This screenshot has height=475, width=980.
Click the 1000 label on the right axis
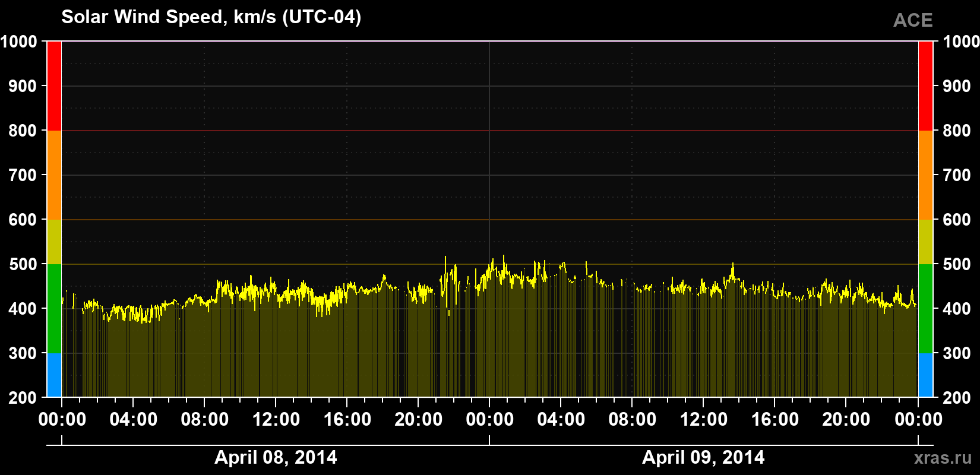[961, 42]
